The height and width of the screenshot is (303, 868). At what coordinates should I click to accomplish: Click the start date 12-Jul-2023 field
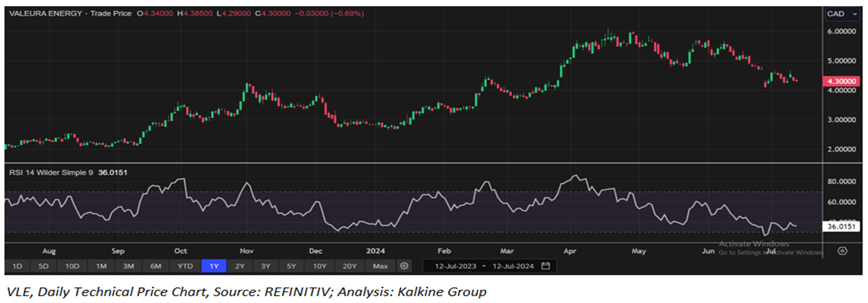(x=456, y=266)
